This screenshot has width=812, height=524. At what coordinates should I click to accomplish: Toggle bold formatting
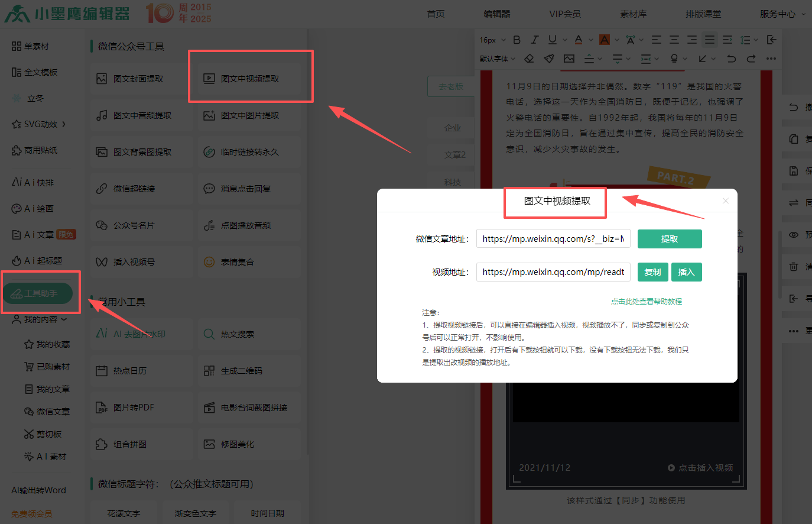click(x=517, y=40)
